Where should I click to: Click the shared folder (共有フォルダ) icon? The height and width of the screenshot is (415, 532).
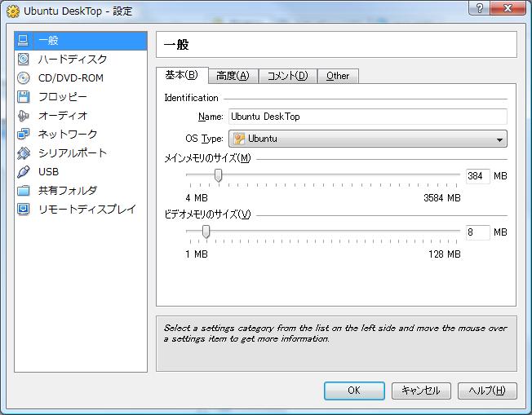pyautogui.click(x=23, y=191)
